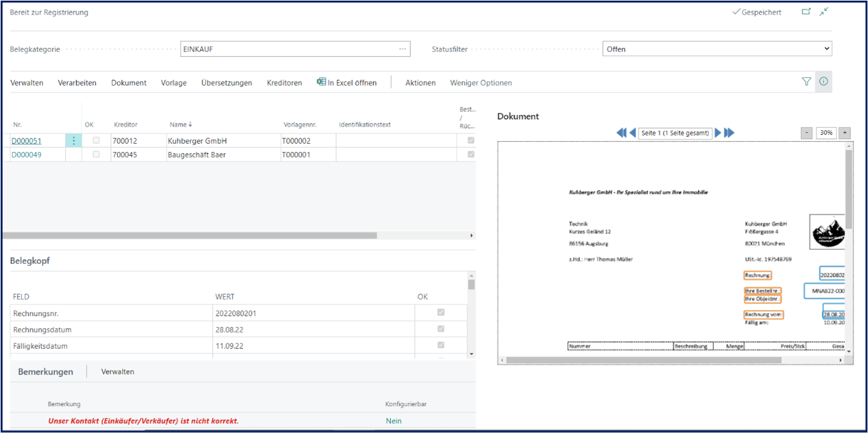Tick OK checkbox for Kuhberger GmbH
868x433 pixels.
tap(97, 141)
